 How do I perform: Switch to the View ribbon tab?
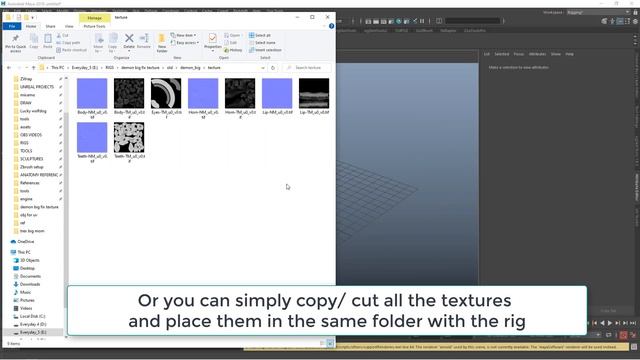(69, 26)
